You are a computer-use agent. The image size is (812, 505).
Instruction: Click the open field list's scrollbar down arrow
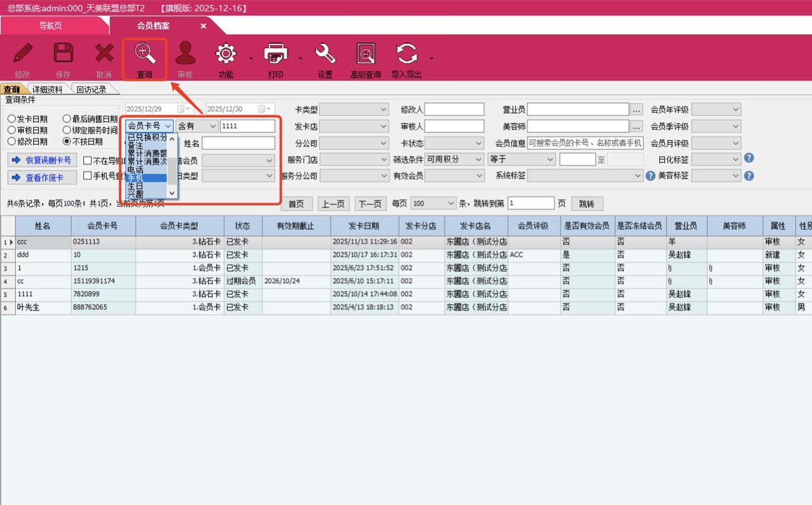(172, 194)
